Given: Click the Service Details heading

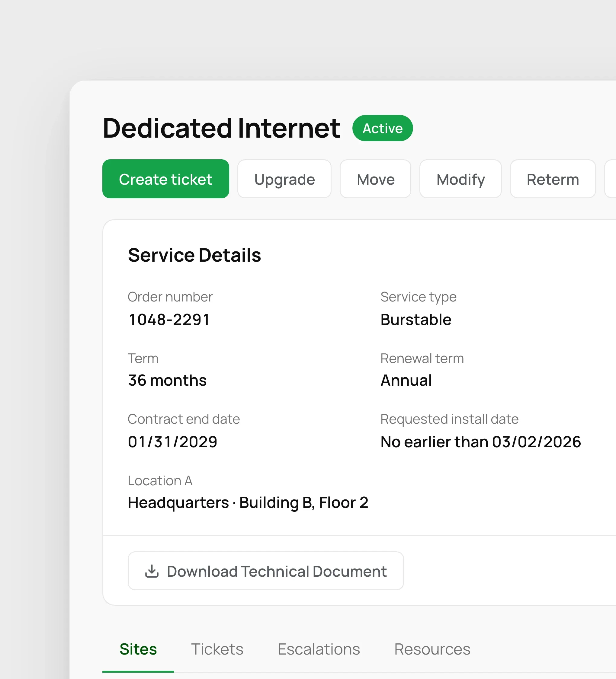Looking at the screenshot, I should tap(194, 255).
